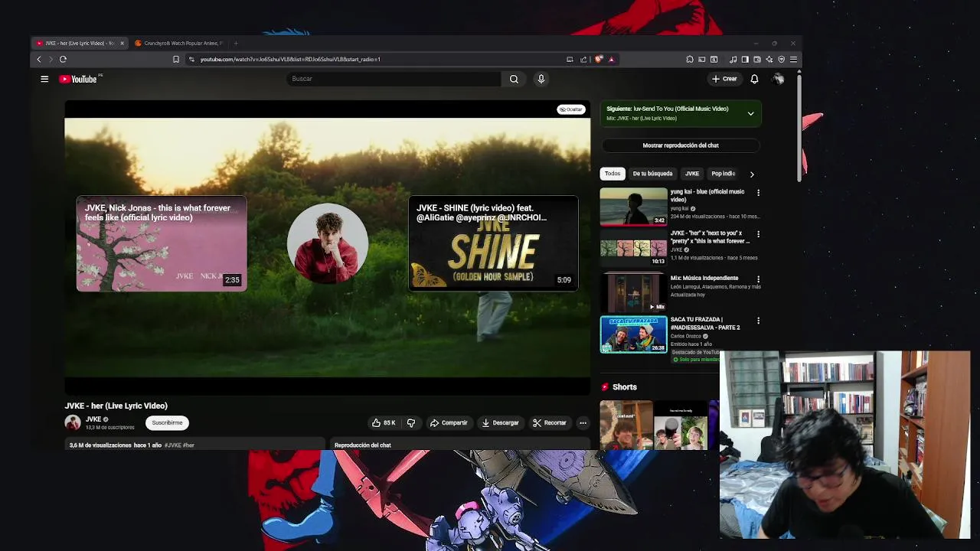Click the Recortar clip button

click(550, 422)
